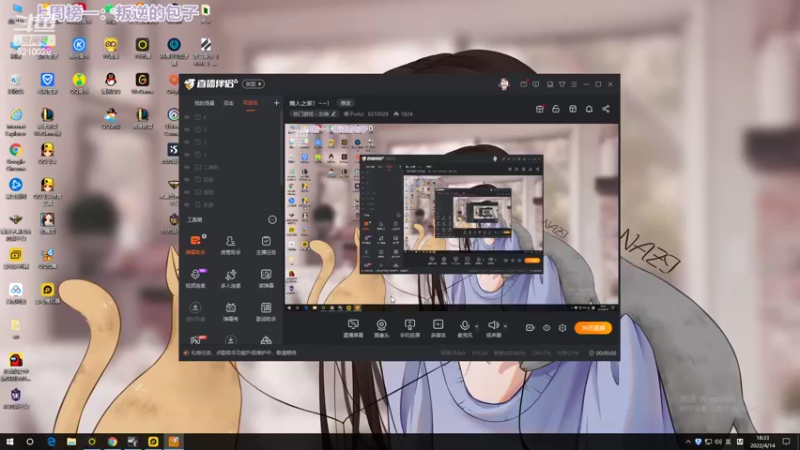800x450 pixels.
Task: Edit the game category 热门游戏 field
Action: pos(314,114)
